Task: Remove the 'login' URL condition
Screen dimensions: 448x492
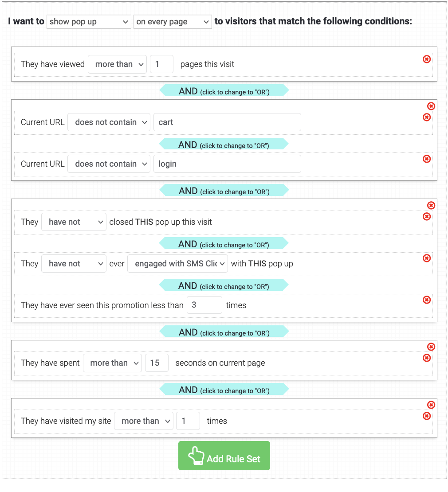Action: pyautogui.click(x=427, y=159)
